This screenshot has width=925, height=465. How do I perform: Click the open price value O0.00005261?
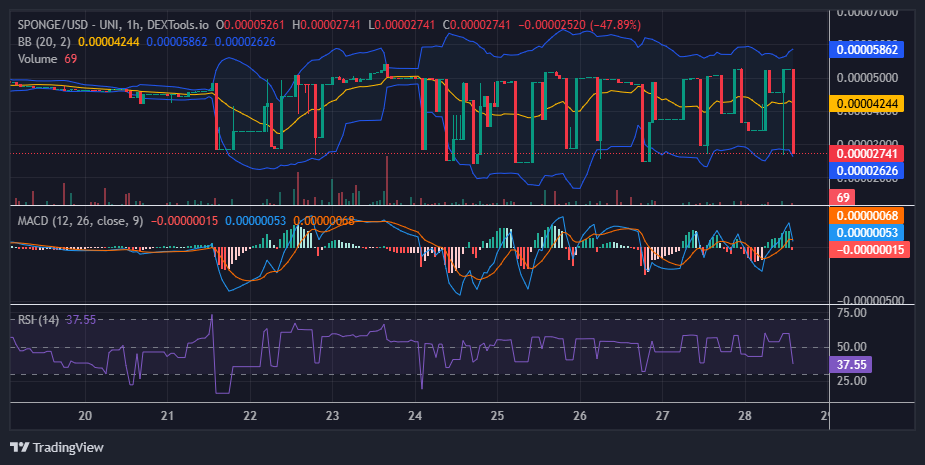click(250, 25)
